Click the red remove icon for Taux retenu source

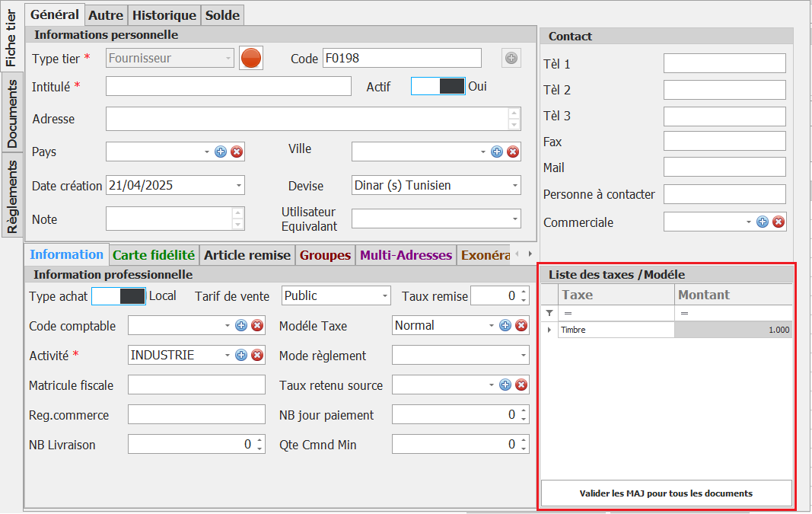point(521,385)
